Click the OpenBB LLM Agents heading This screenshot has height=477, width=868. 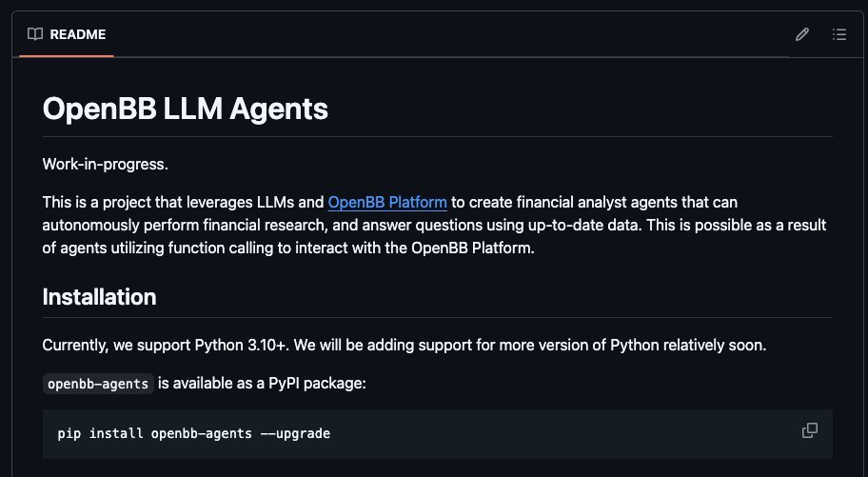pyautogui.click(x=186, y=108)
